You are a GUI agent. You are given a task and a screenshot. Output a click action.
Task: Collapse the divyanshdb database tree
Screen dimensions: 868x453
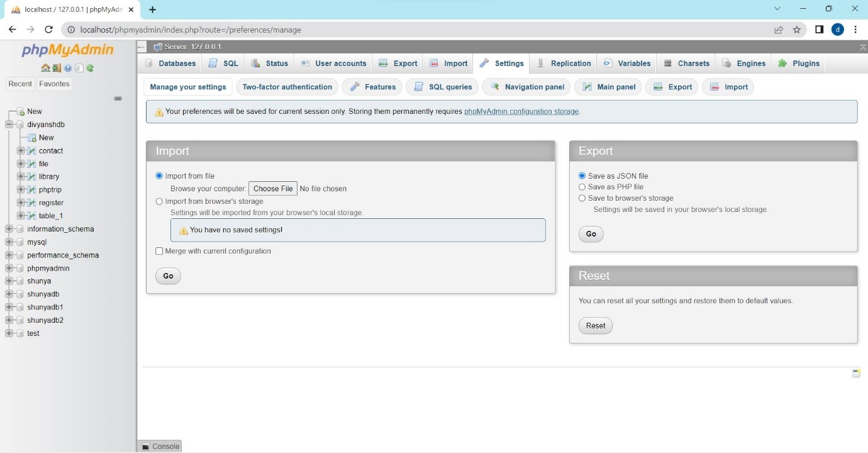(x=9, y=125)
